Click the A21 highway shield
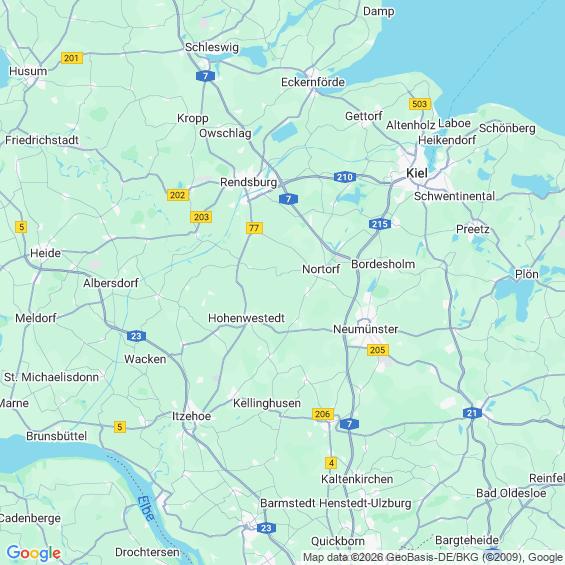Screen dimensions: 565x565 [x=472, y=413]
